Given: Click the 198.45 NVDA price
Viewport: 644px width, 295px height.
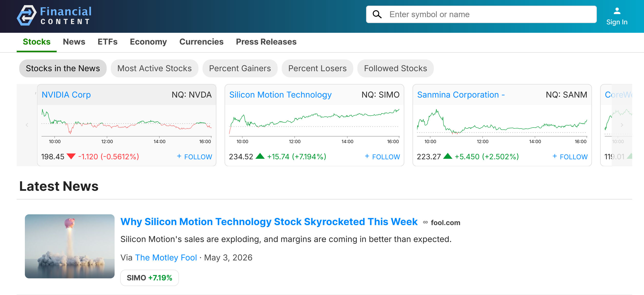Looking at the screenshot, I should pyautogui.click(x=53, y=156).
